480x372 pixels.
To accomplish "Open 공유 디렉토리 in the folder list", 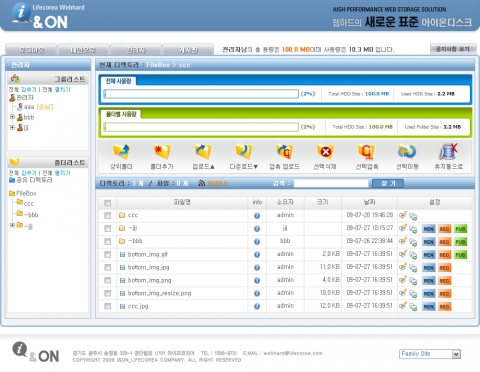I will click(x=31, y=180).
